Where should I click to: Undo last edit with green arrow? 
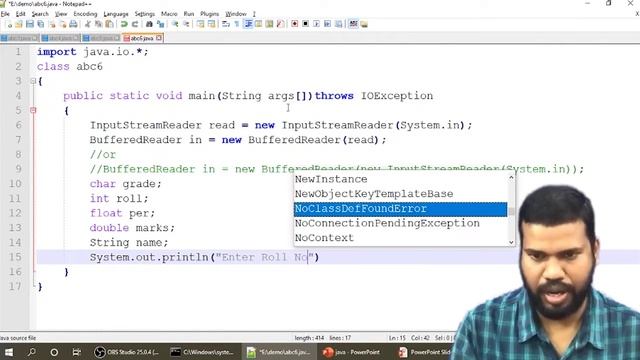124,24
